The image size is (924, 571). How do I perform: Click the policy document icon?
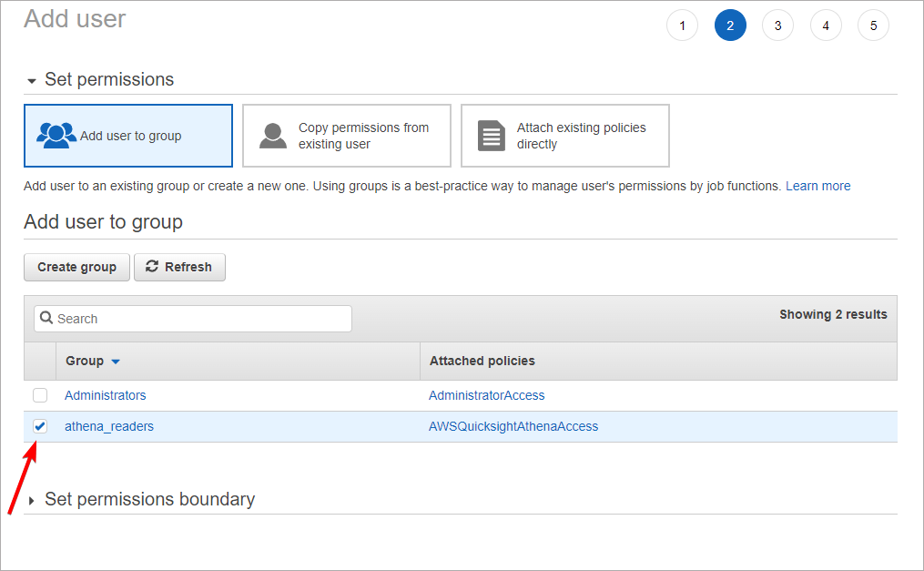492,136
